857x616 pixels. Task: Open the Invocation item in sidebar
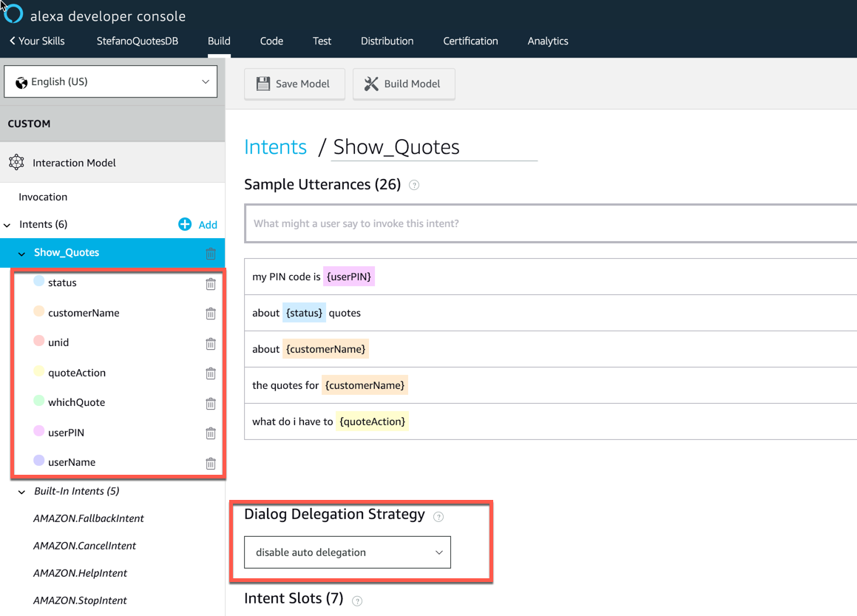43,197
